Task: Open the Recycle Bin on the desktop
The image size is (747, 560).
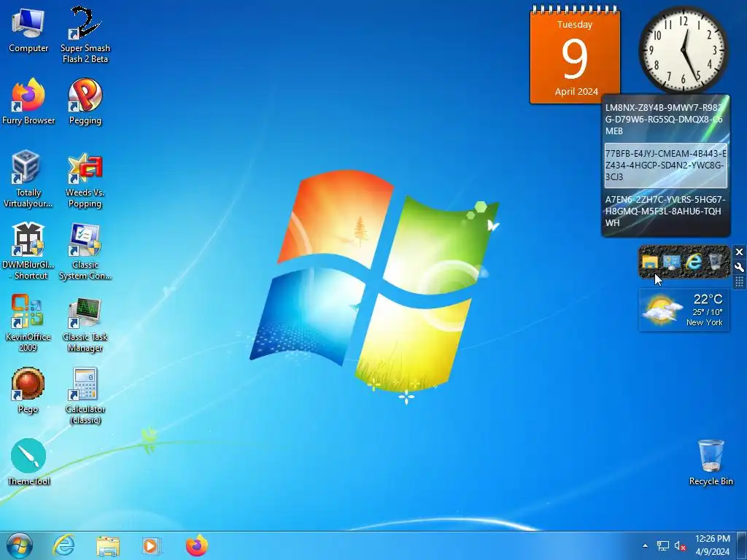Action: (711, 462)
